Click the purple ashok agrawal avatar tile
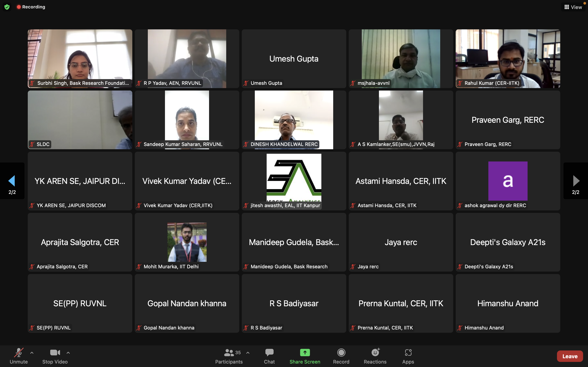Screen dimensions: 588x367 coord(508,181)
